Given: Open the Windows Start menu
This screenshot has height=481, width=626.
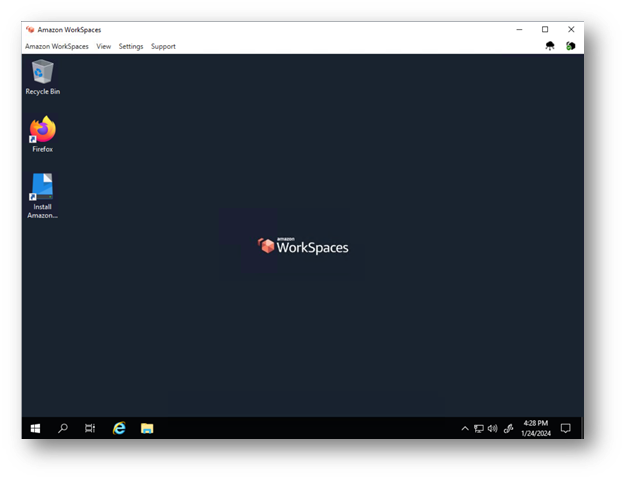Looking at the screenshot, I should [x=35, y=428].
